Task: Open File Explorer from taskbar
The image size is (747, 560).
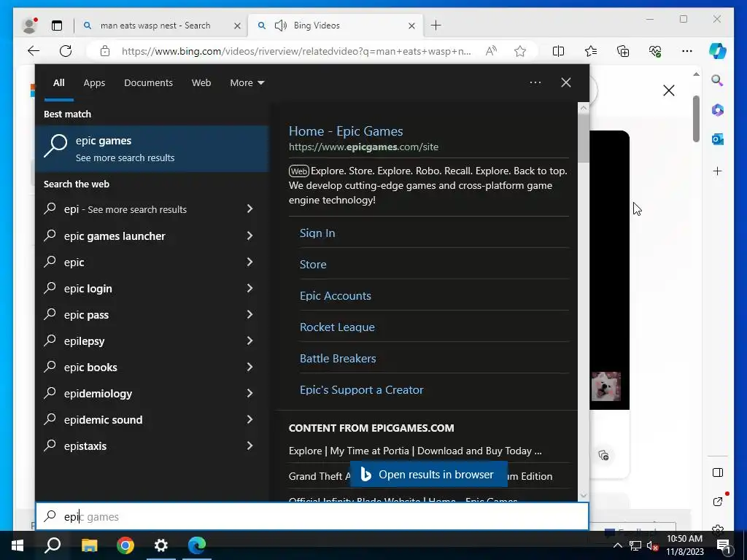Action: click(x=89, y=545)
